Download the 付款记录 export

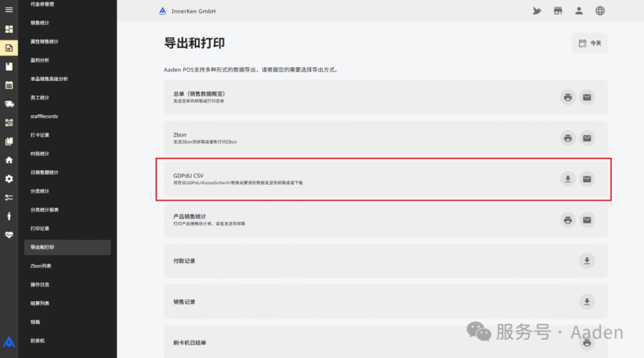(x=587, y=261)
